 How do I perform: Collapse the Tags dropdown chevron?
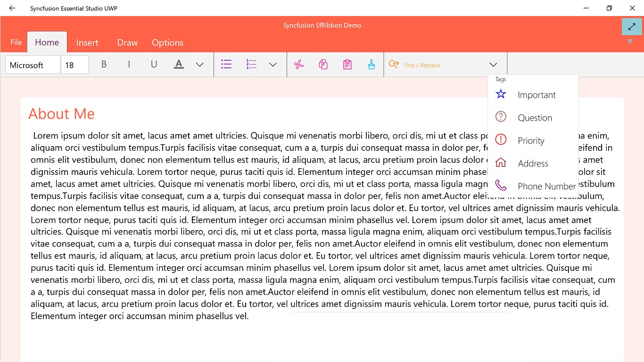pos(493,65)
